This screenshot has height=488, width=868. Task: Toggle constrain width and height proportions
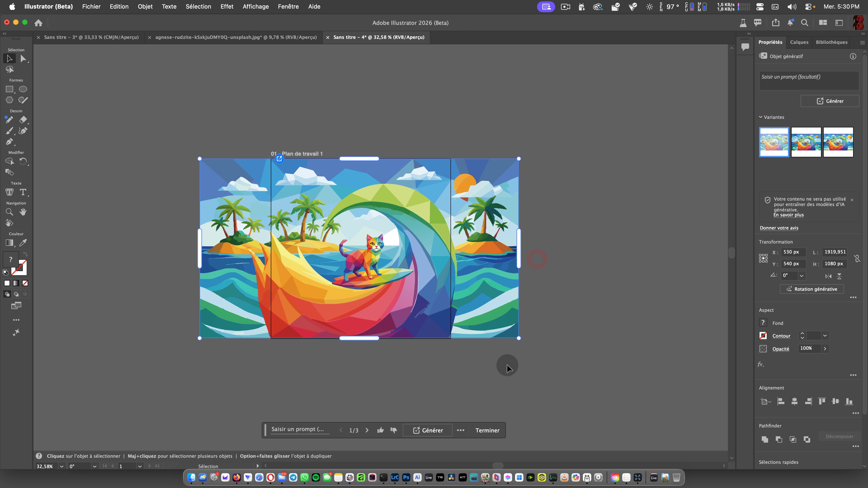(x=857, y=258)
